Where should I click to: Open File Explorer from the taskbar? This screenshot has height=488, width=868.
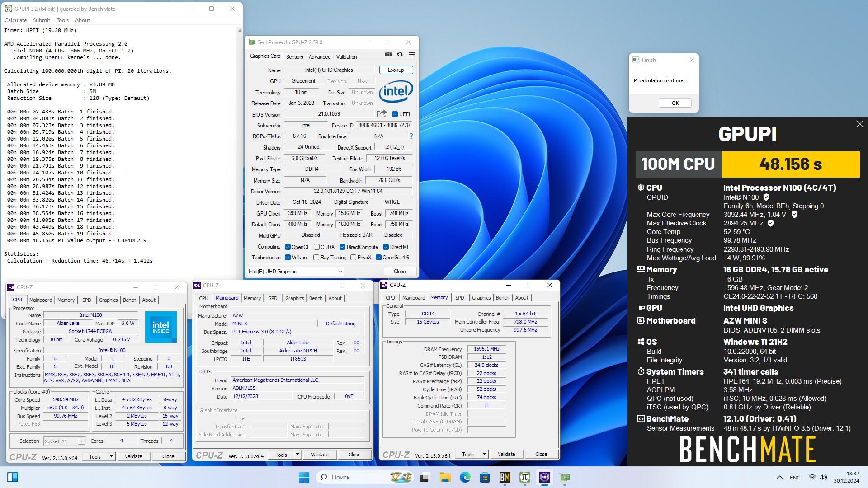click(445, 477)
